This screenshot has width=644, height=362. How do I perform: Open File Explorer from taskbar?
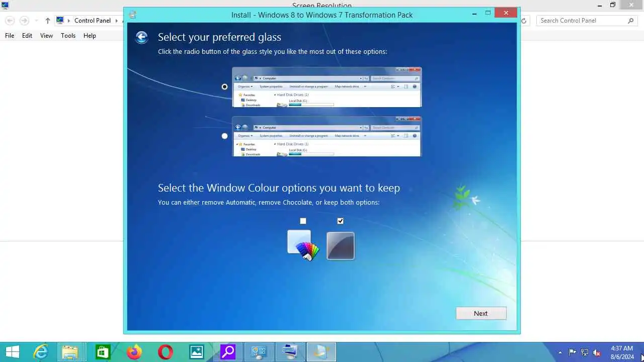point(70,352)
